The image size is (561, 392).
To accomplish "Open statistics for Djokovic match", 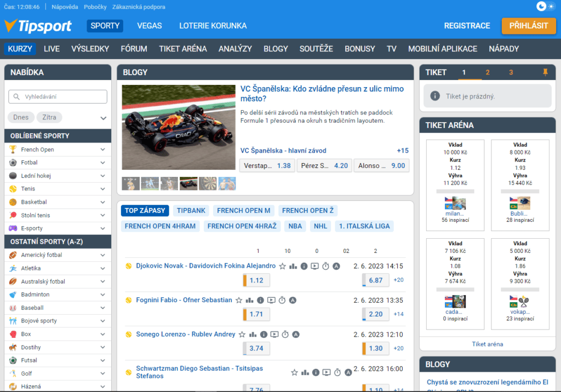I will 293,266.
